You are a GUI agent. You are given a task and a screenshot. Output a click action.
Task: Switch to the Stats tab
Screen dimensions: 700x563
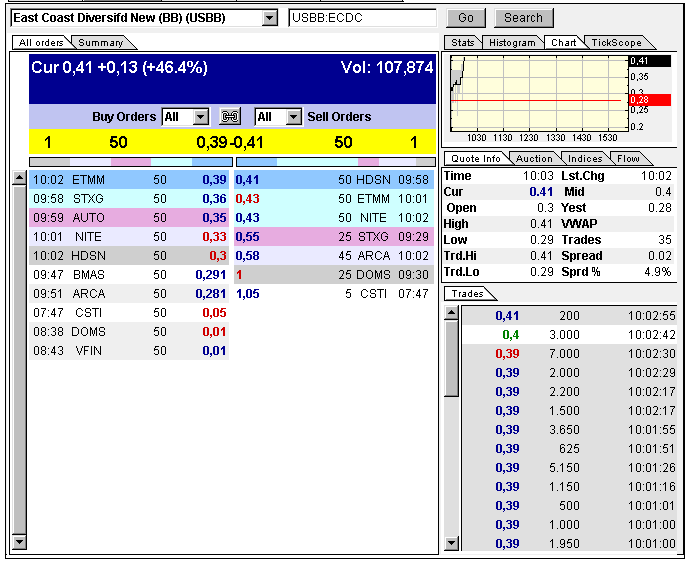coord(462,43)
